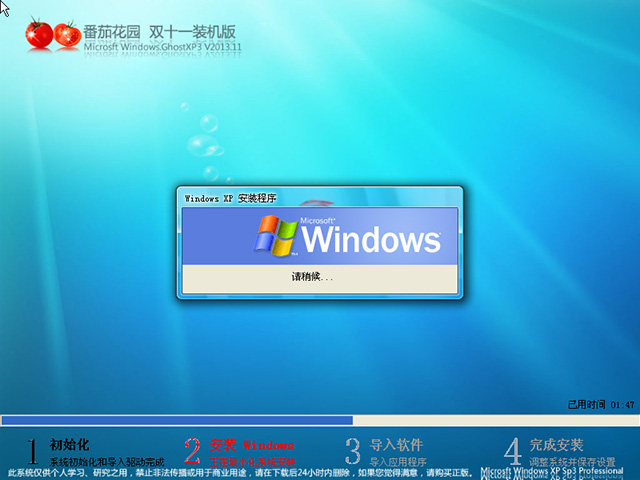Click the 'Windows XP 安装程序' dialog title
Viewport: 640px width, 480px height.
tap(230, 198)
